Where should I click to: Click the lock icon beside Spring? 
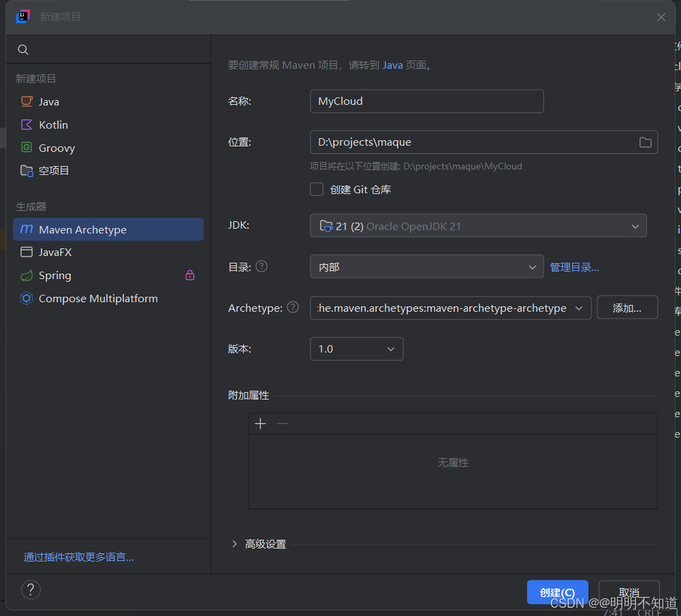pyautogui.click(x=190, y=275)
